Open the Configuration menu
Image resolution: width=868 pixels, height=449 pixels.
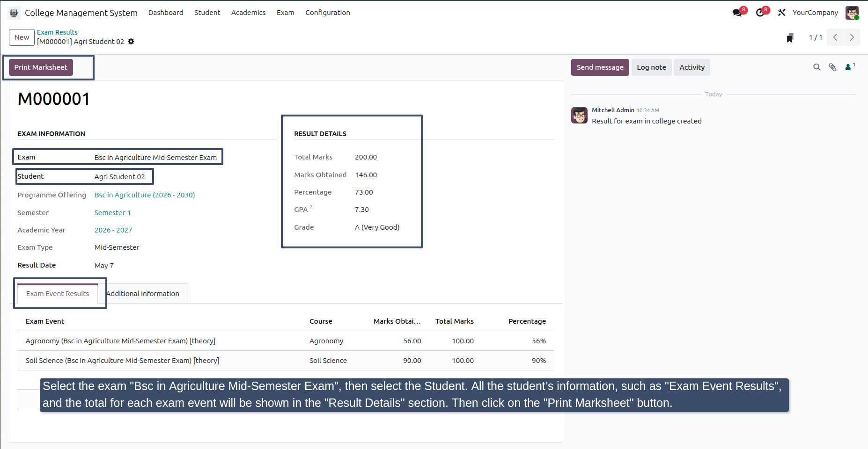328,13
